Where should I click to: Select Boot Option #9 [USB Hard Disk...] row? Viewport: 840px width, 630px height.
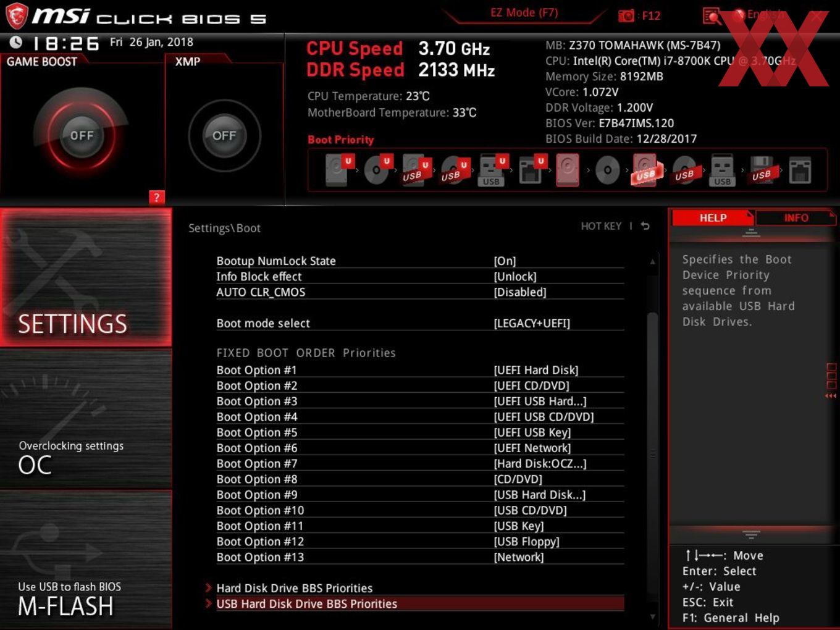coord(420,495)
